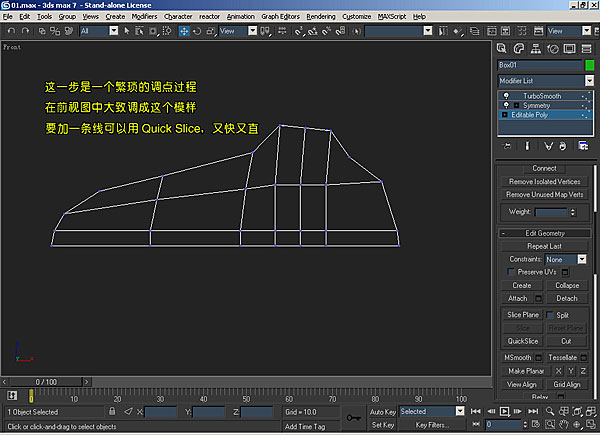Open the mini curve editor icon

click(12, 395)
